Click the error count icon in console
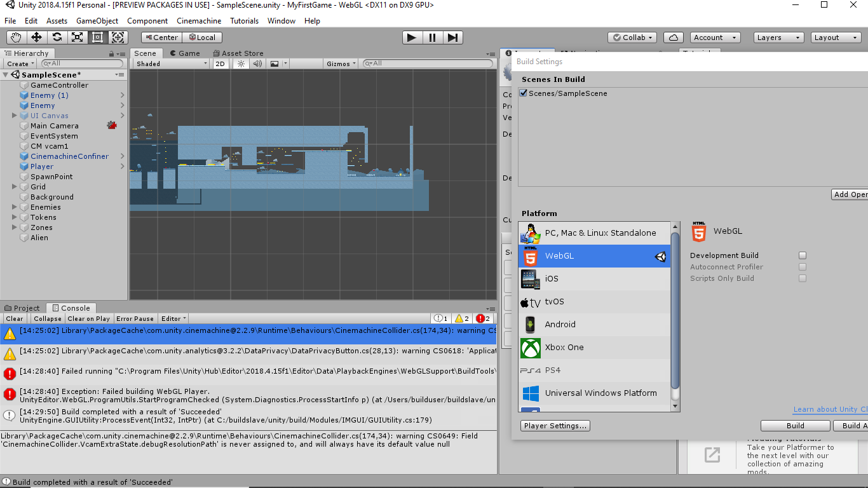Viewport: 868px width, 488px height. [x=484, y=318]
